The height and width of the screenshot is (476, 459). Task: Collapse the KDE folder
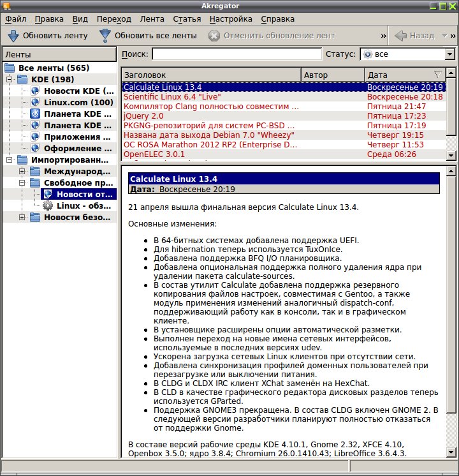tap(10, 80)
